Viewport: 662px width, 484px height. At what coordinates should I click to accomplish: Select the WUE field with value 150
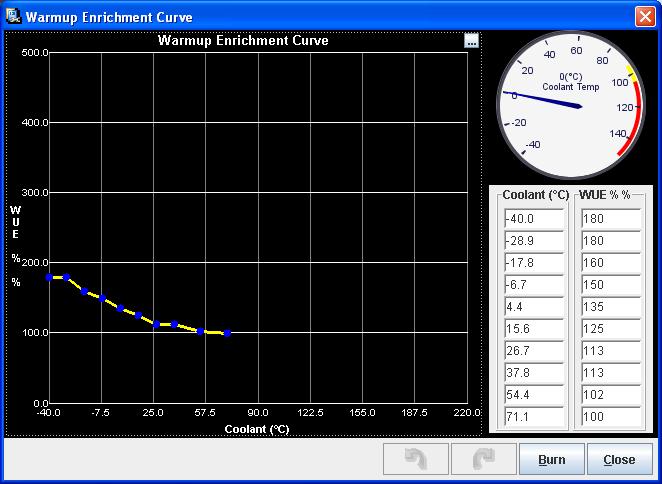click(x=611, y=285)
